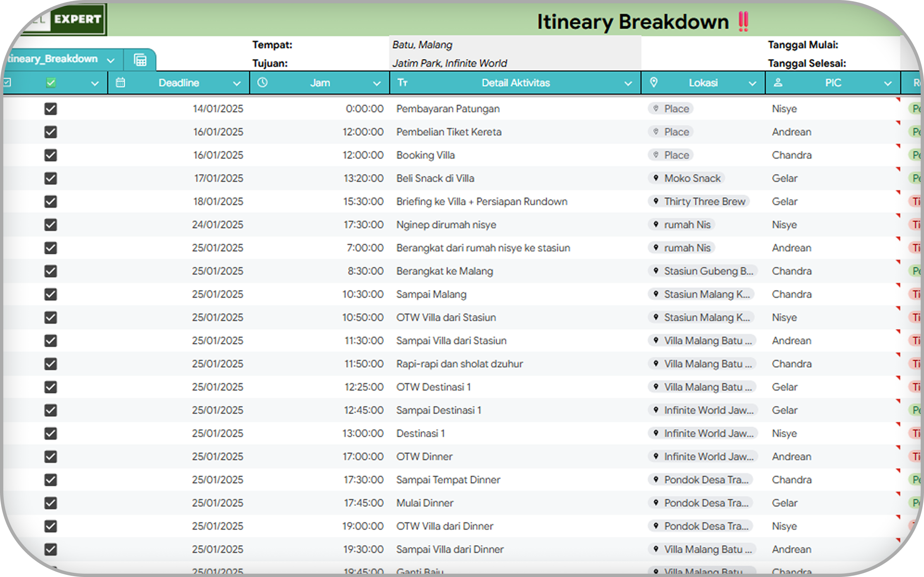The width and height of the screenshot is (924, 577).
Task: Toggle checkbox for Sampai Malang row
Action: tap(51, 294)
